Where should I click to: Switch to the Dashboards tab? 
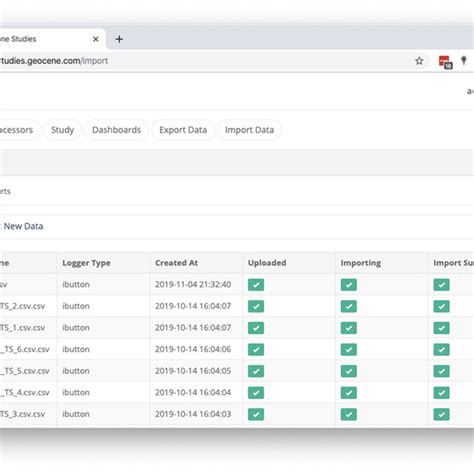point(116,130)
